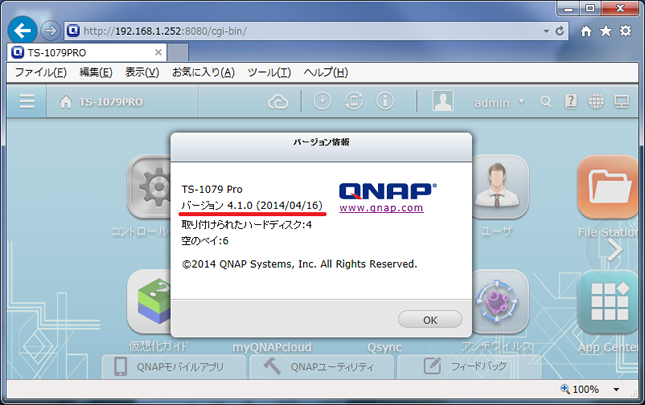Viewport: 645px width, 405px height.
Task: Open the QNAPモバイルアプリ shortcut
Action: (174, 366)
